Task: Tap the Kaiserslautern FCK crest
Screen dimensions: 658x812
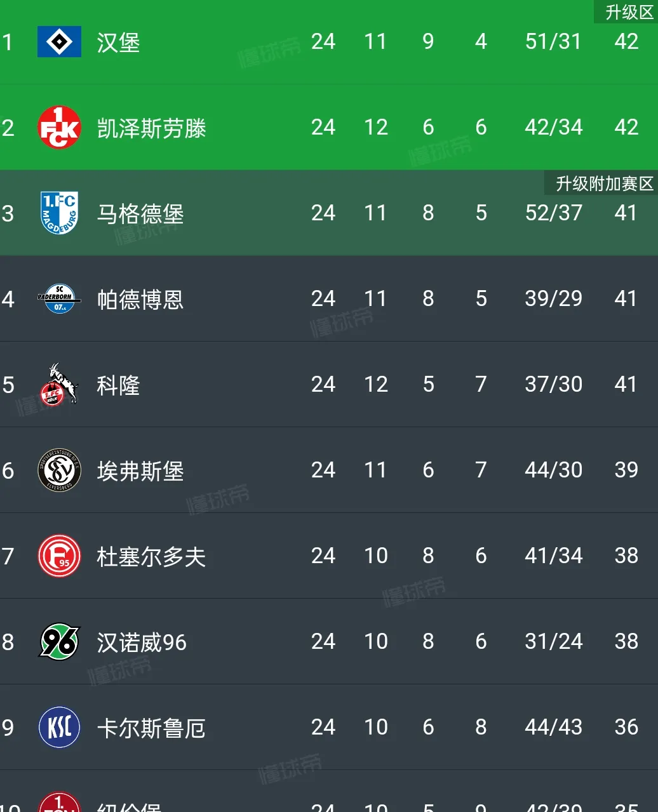Action: click(59, 128)
